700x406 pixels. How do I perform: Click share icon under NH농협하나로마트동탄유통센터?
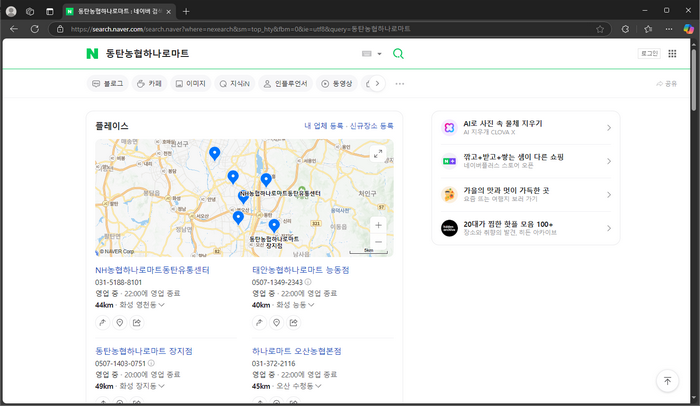[137, 322]
